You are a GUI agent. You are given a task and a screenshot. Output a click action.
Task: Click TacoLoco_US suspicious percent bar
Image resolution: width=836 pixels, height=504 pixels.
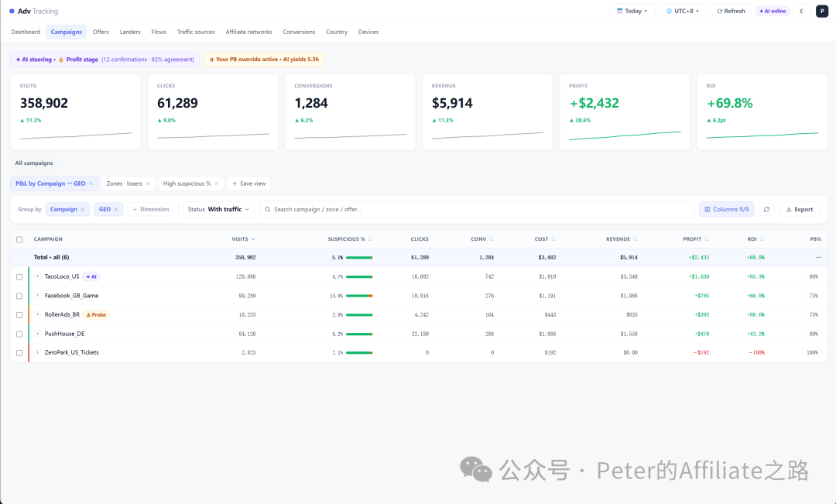pos(359,277)
